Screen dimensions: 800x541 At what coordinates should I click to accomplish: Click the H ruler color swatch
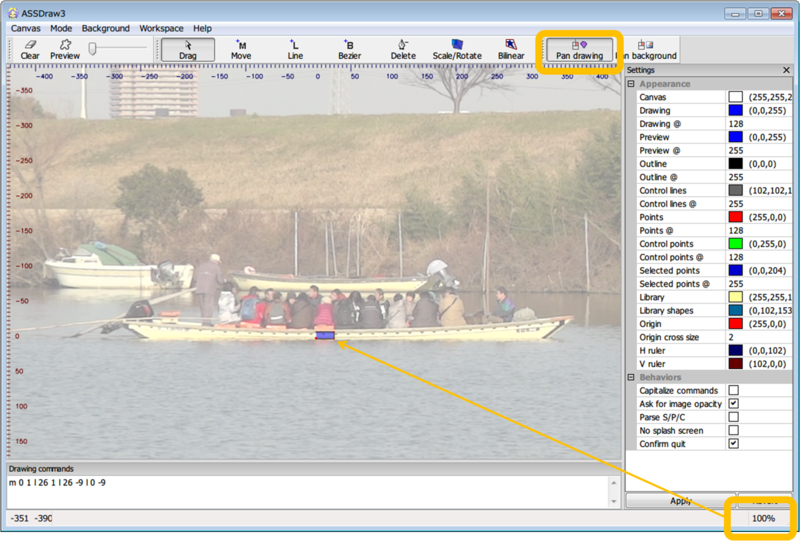click(735, 350)
